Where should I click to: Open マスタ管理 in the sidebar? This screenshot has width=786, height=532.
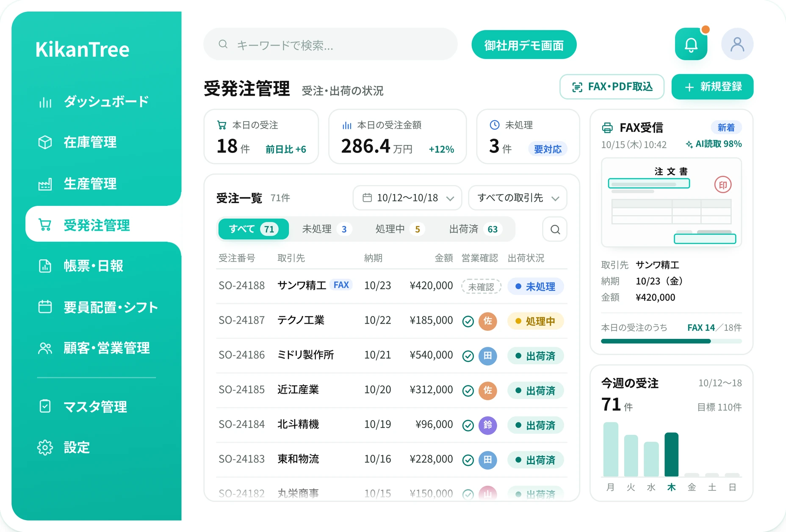(x=83, y=407)
